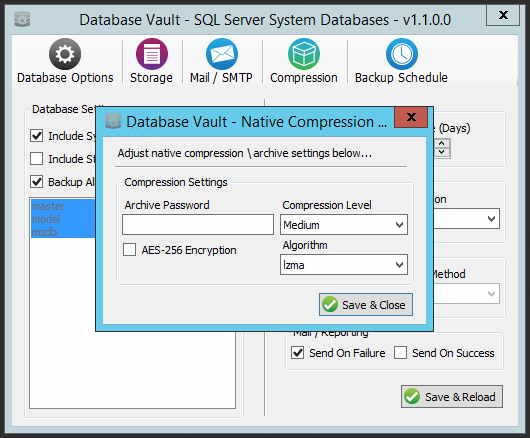Screen dimensions: 530x438
Task: Open Database Options gear icon
Action: pos(65,54)
